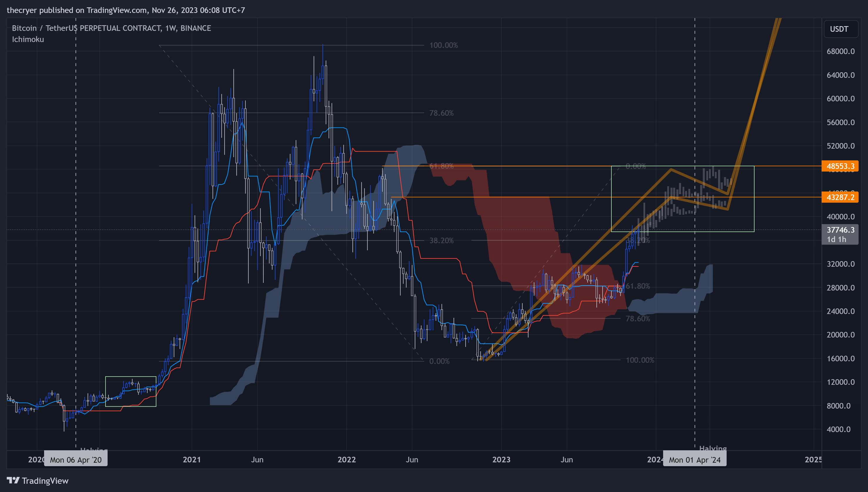Click the 100.00% Fibonacci label near 16000
Screen dimensions: 868x492
point(640,360)
